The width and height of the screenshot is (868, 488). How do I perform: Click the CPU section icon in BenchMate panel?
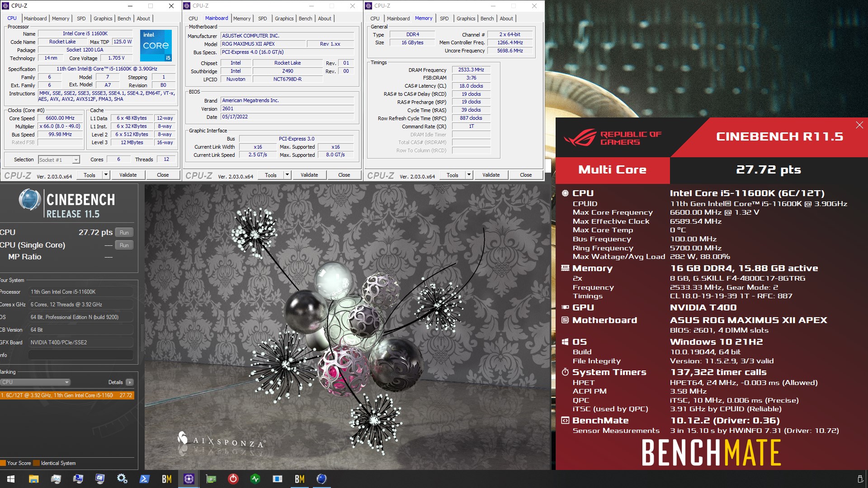(565, 193)
